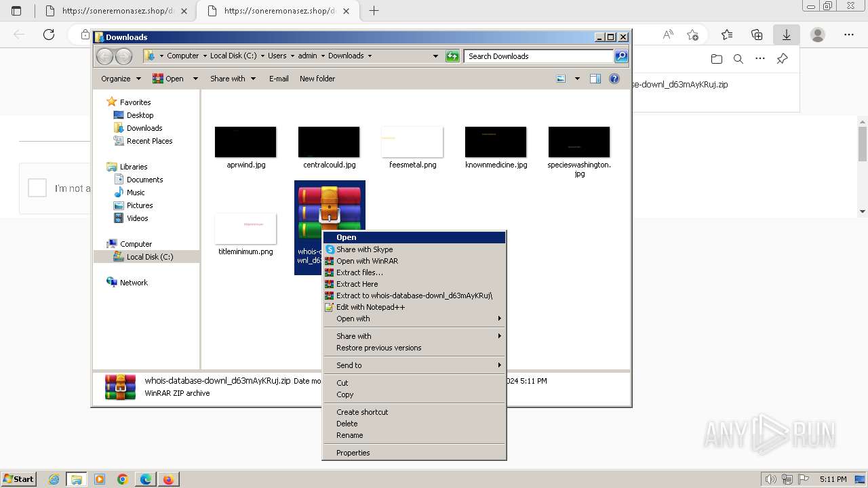Choose Open in the context menu
The image size is (868, 488).
[414, 237]
